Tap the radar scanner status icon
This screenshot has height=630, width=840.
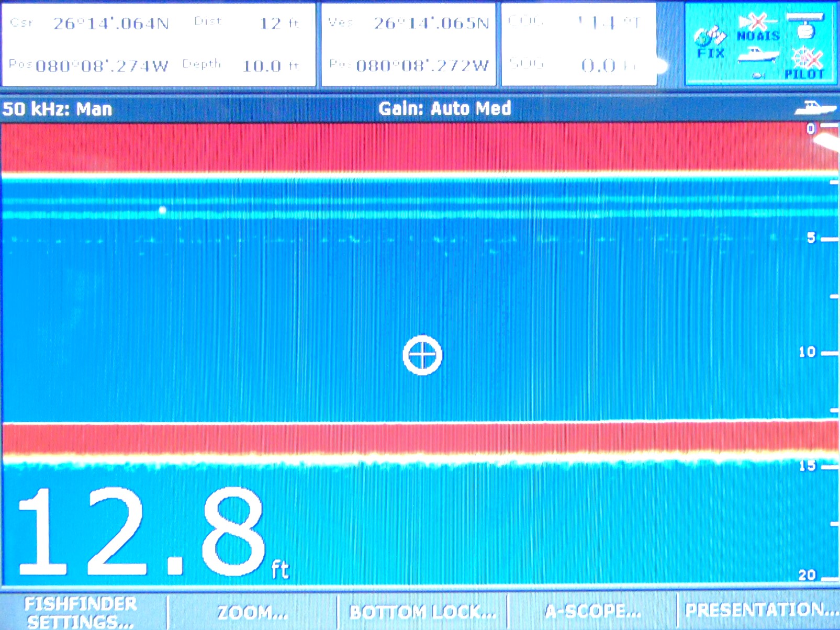click(805, 26)
